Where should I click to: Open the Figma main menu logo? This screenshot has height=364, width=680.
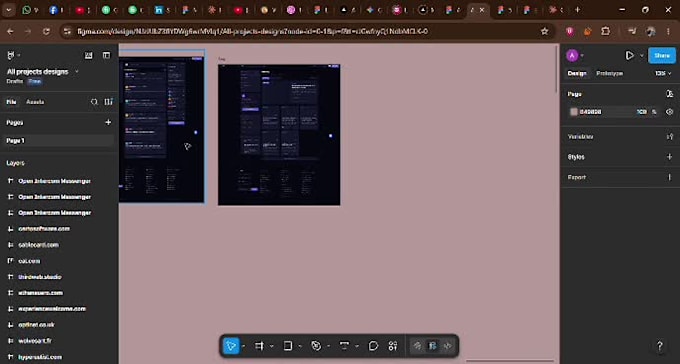11,55
